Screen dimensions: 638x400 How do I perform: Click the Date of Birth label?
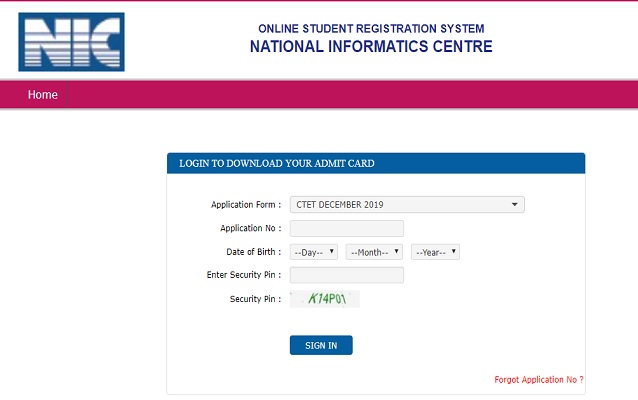(x=254, y=252)
